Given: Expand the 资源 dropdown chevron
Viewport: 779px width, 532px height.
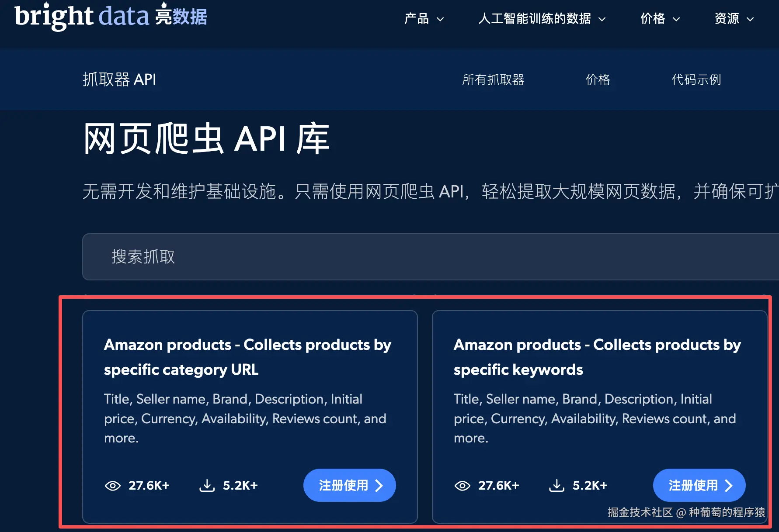Looking at the screenshot, I should coord(750,19).
